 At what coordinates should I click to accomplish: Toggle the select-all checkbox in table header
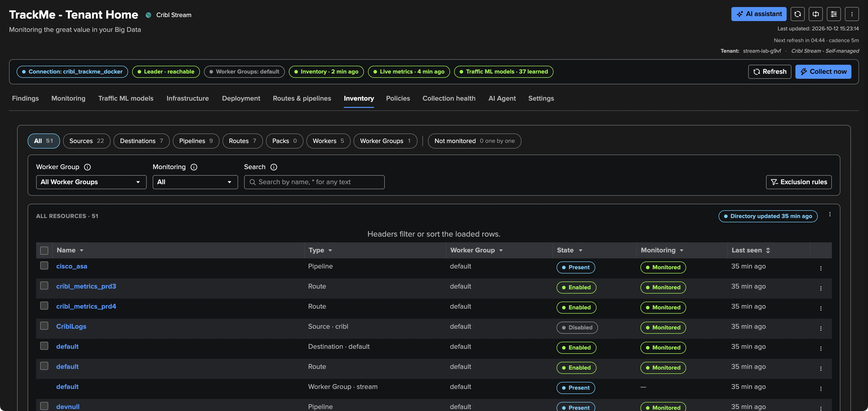[x=44, y=250]
